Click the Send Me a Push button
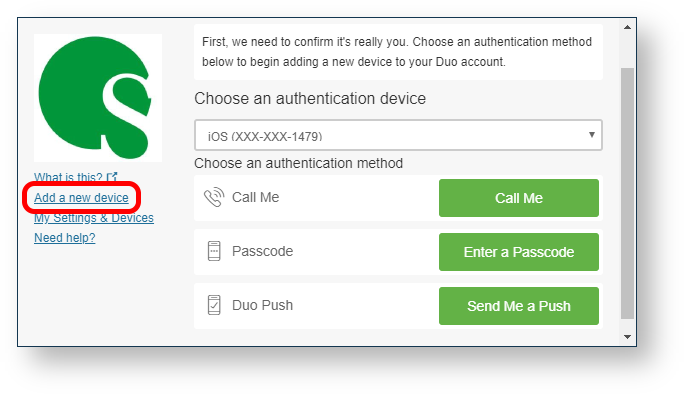Image resolution: width=685 pixels, height=395 pixels. (519, 306)
